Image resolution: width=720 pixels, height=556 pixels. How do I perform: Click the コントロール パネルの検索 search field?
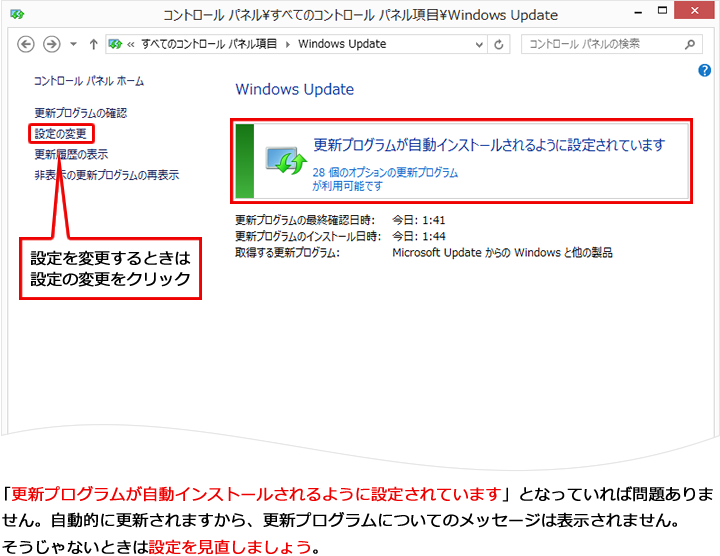click(x=612, y=44)
